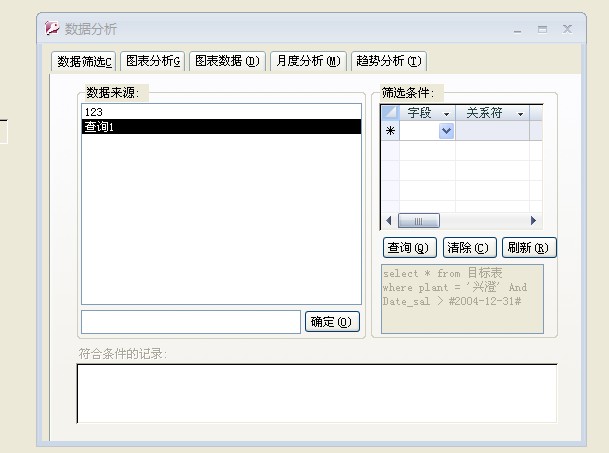Click the 清除 (C) button

point(470,247)
